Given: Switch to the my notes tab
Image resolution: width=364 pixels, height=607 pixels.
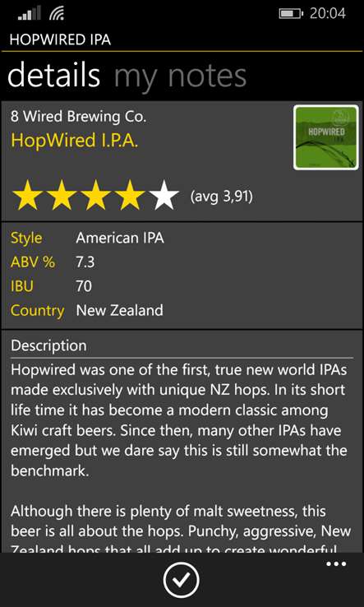Looking at the screenshot, I should pyautogui.click(x=180, y=76).
